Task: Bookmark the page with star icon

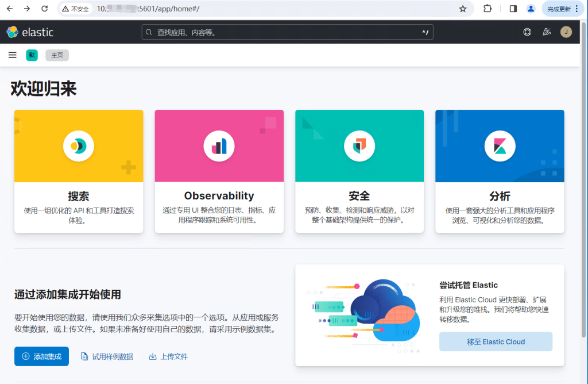Action: click(463, 9)
